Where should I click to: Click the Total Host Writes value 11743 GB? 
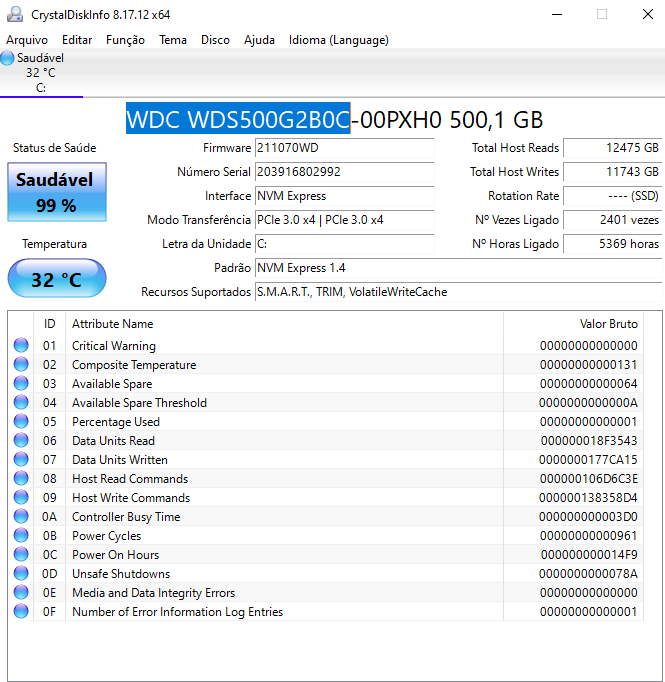point(612,172)
